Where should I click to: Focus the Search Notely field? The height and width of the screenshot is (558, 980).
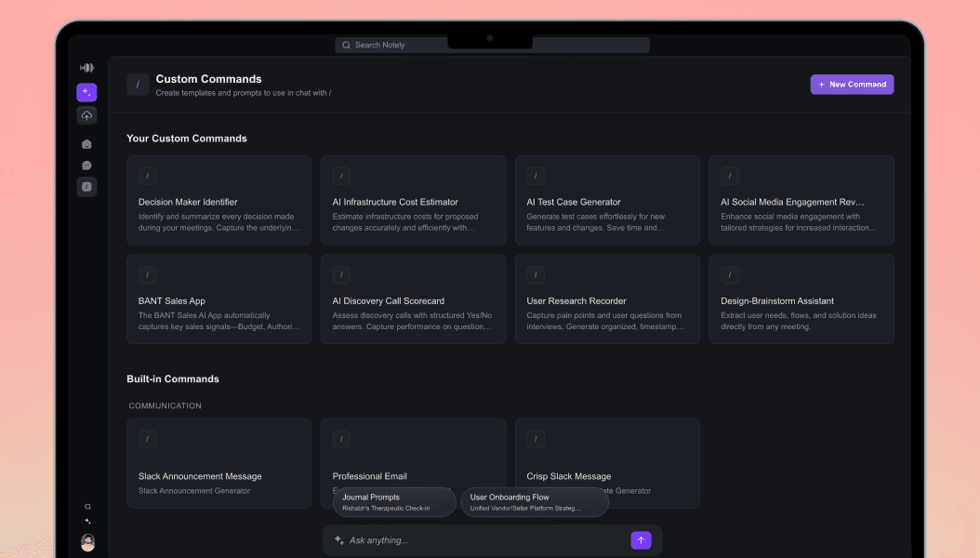click(x=492, y=45)
